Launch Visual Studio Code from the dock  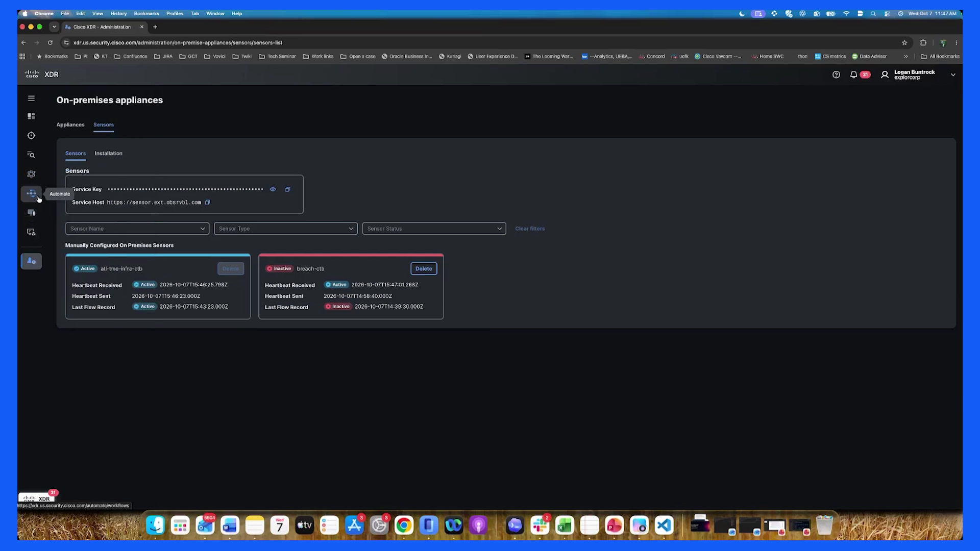pyautogui.click(x=664, y=525)
